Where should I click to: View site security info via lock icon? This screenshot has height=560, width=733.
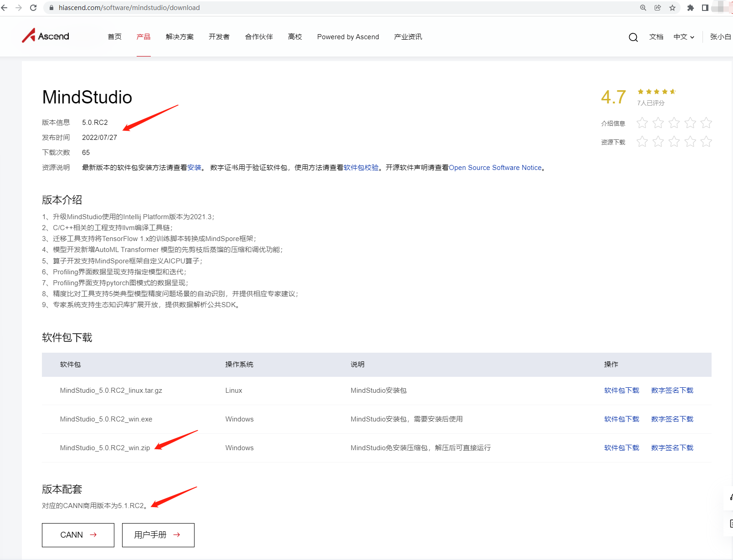tap(51, 8)
